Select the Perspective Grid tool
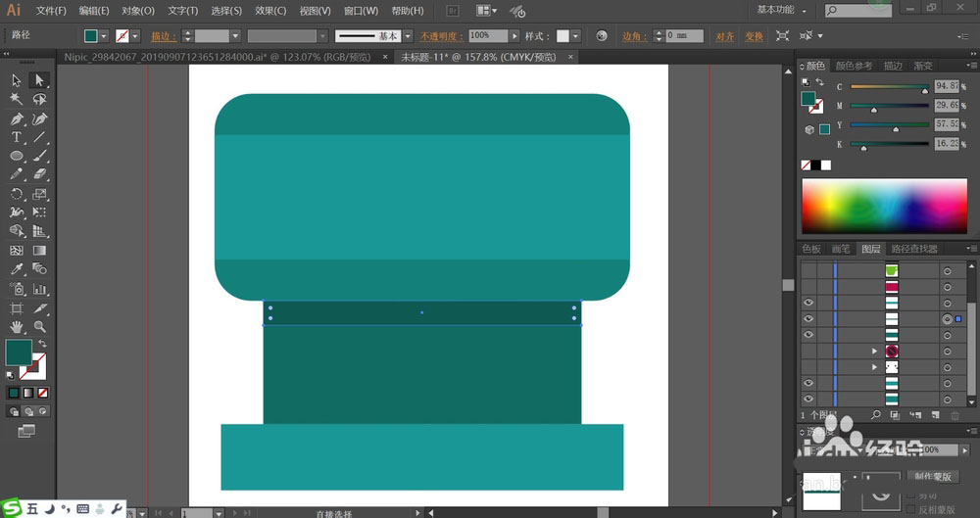Screen dimensions: 980x518 [39, 231]
